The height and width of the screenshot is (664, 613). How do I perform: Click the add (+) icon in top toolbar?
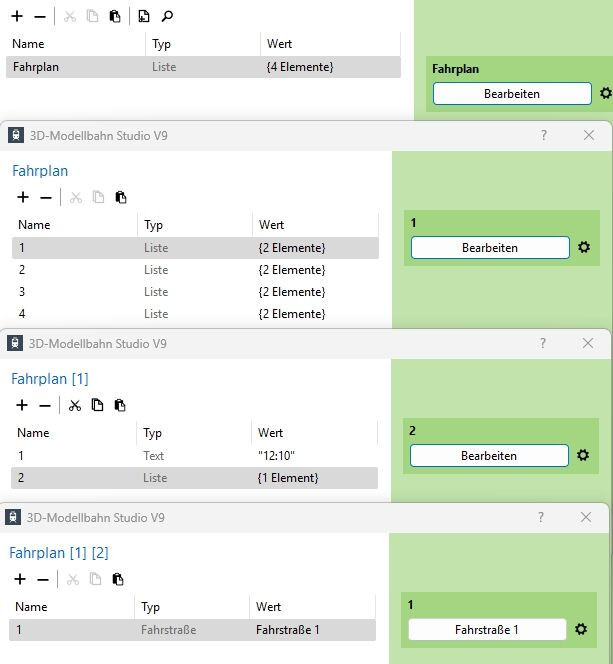17,17
